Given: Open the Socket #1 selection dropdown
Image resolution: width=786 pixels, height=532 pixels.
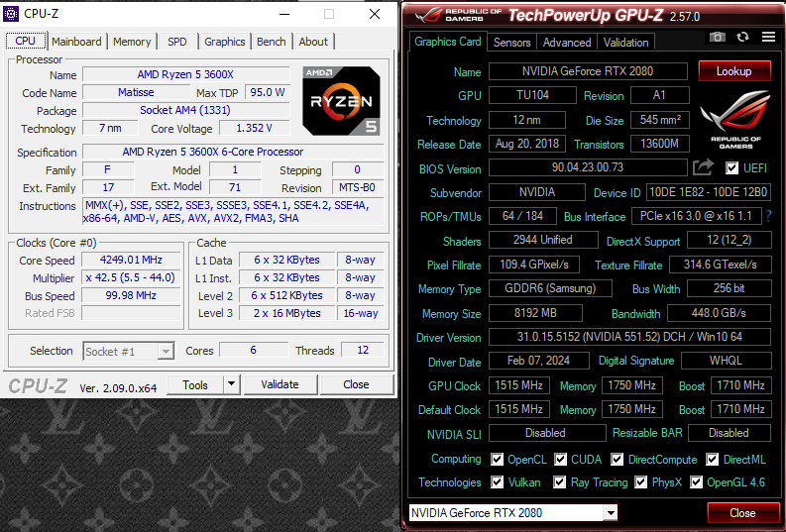Looking at the screenshot, I should tap(128, 351).
